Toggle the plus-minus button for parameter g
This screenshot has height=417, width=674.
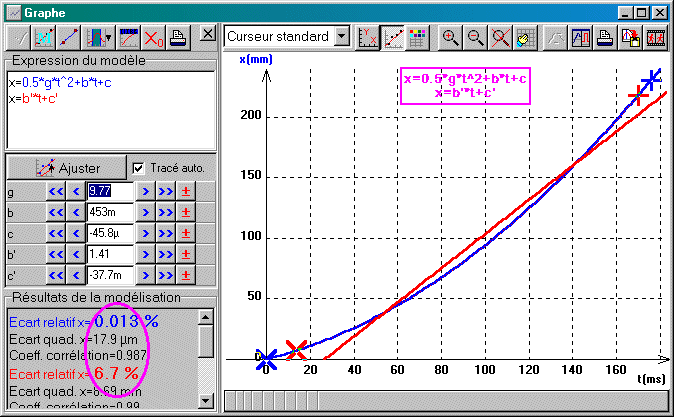186,191
